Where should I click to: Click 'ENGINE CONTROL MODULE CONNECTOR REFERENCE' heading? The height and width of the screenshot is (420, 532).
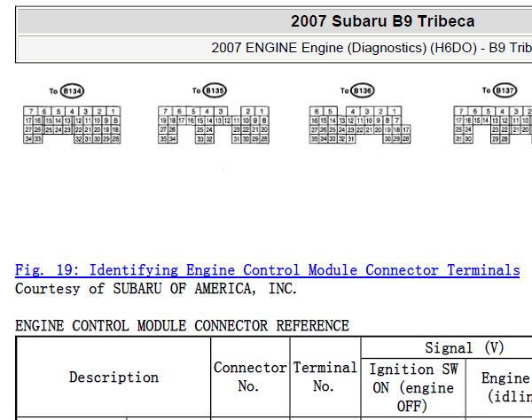click(182, 325)
